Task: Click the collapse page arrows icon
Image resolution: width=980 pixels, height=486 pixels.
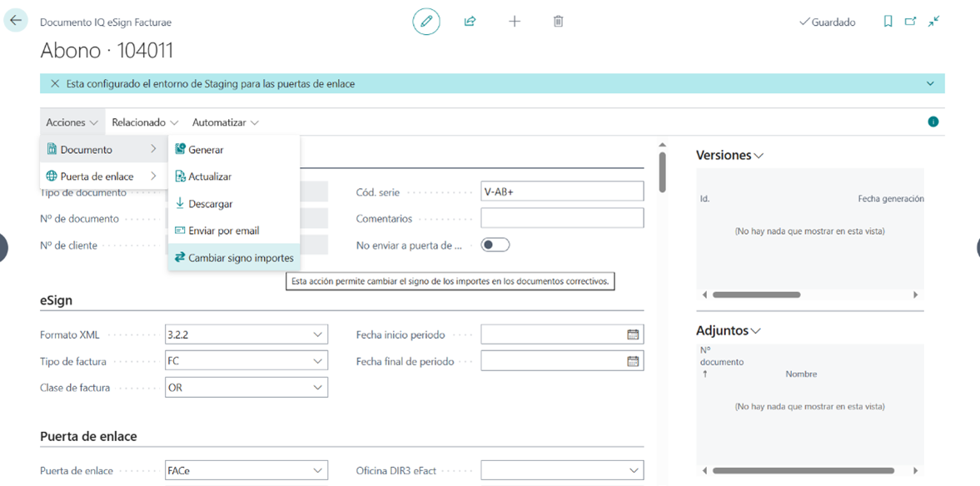Action: pos(934,22)
